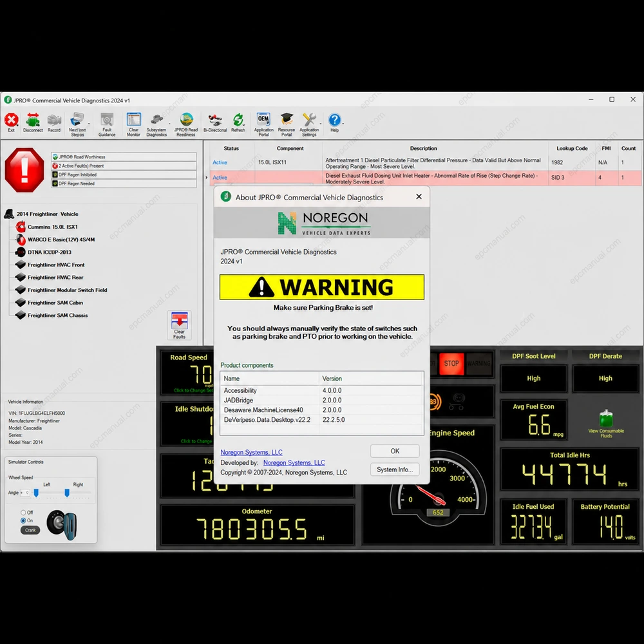644x644 pixels.
Task: Open Developed by Noregon Systems link
Action: (x=294, y=462)
